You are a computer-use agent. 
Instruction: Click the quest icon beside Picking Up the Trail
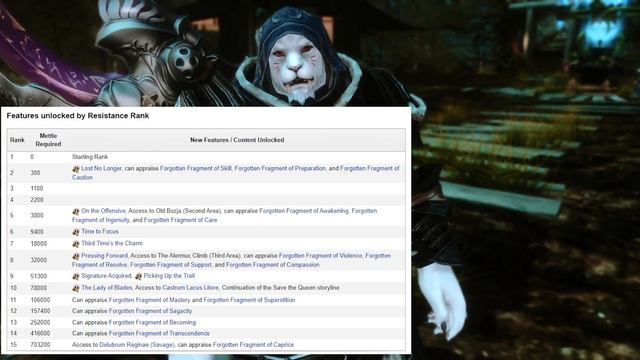click(x=138, y=276)
